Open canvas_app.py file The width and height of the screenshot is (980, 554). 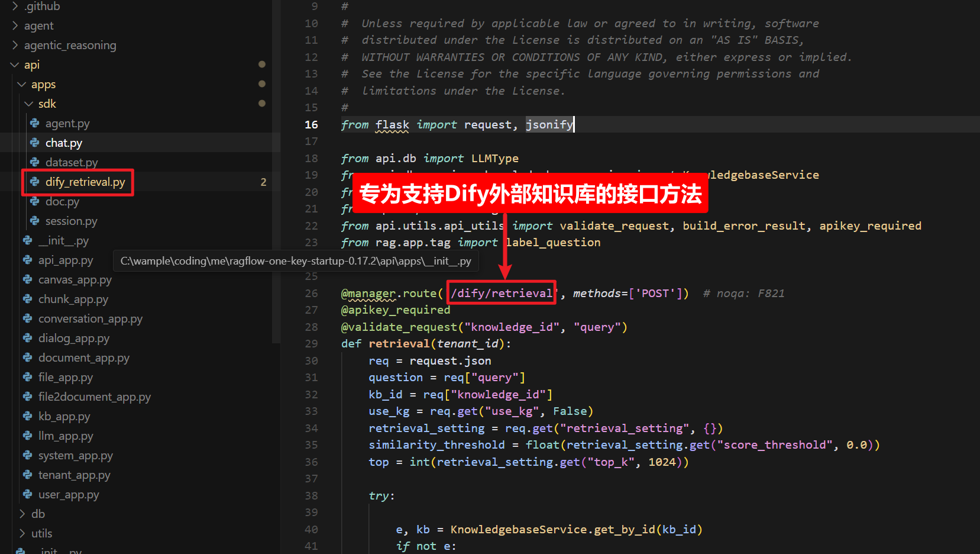[75, 279]
